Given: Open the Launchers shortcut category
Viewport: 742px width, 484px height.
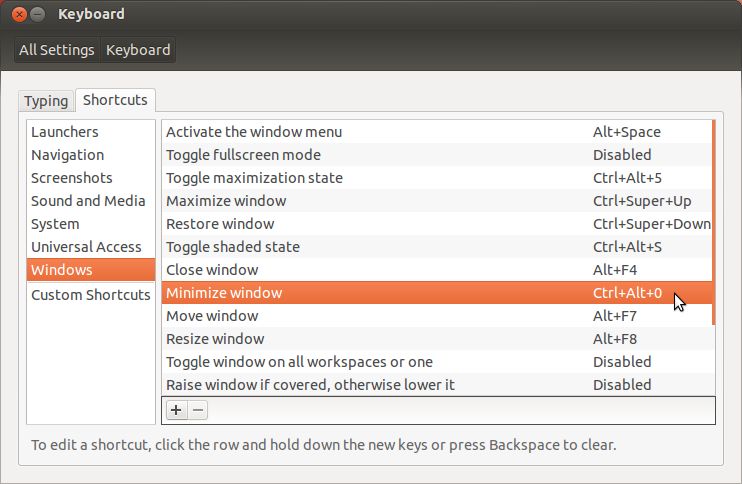Looking at the screenshot, I should coord(91,132).
